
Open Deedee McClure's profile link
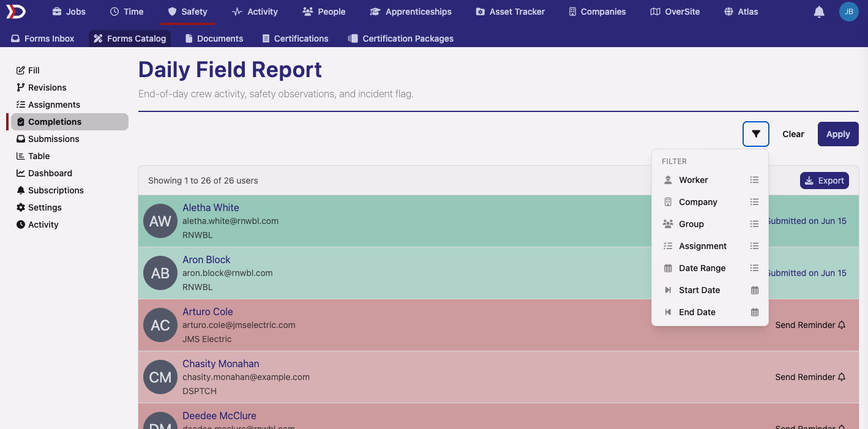pos(219,416)
